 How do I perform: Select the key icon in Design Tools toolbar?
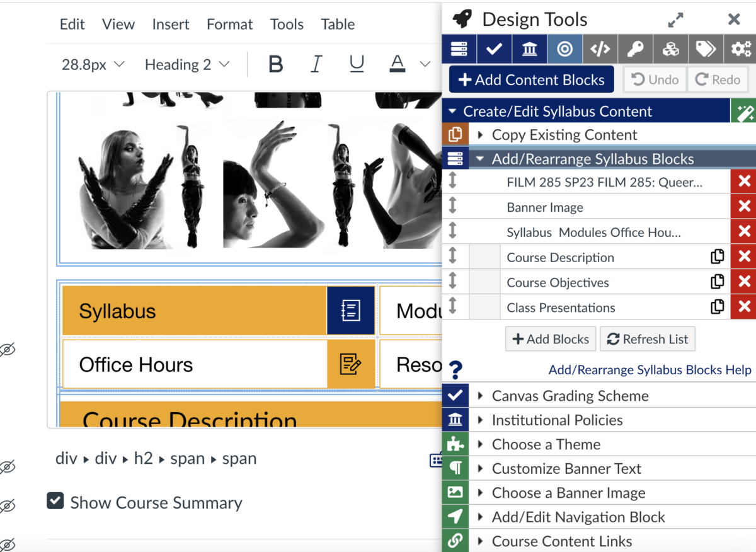pos(635,49)
